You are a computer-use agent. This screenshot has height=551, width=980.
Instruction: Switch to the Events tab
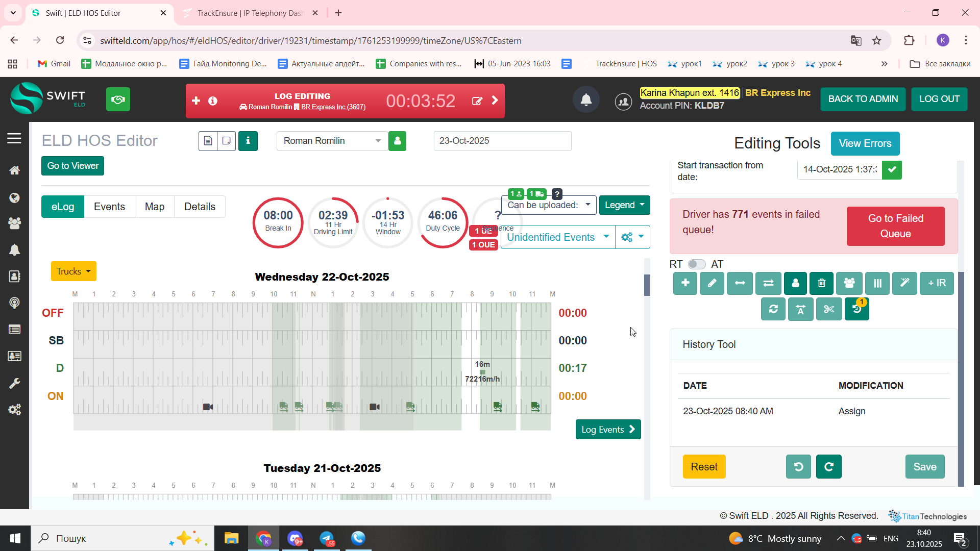[x=109, y=207]
